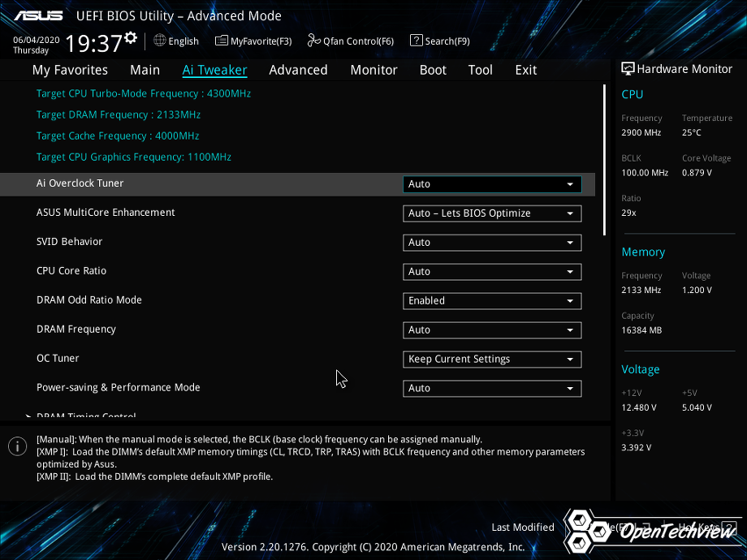Open the CPU Core Ratio dropdown

pyautogui.click(x=492, y=271)
